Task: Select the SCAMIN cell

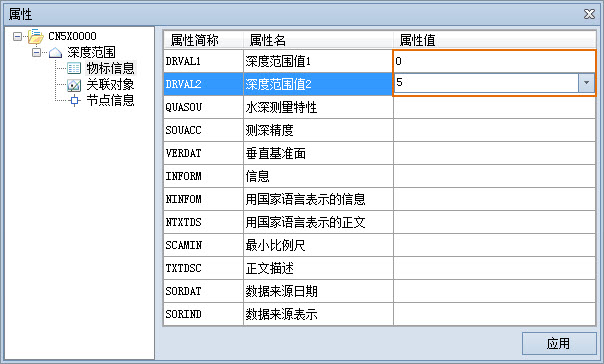Action: pos(203,245)
